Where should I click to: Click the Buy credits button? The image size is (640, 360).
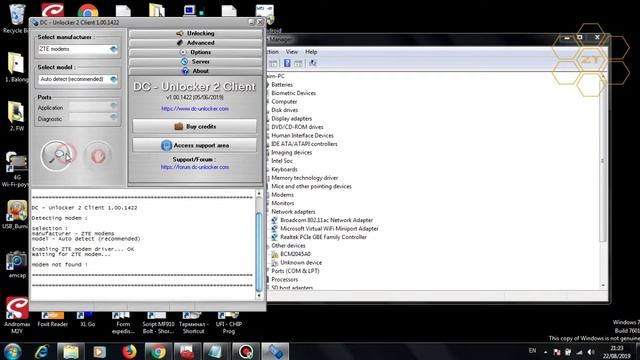195,127
